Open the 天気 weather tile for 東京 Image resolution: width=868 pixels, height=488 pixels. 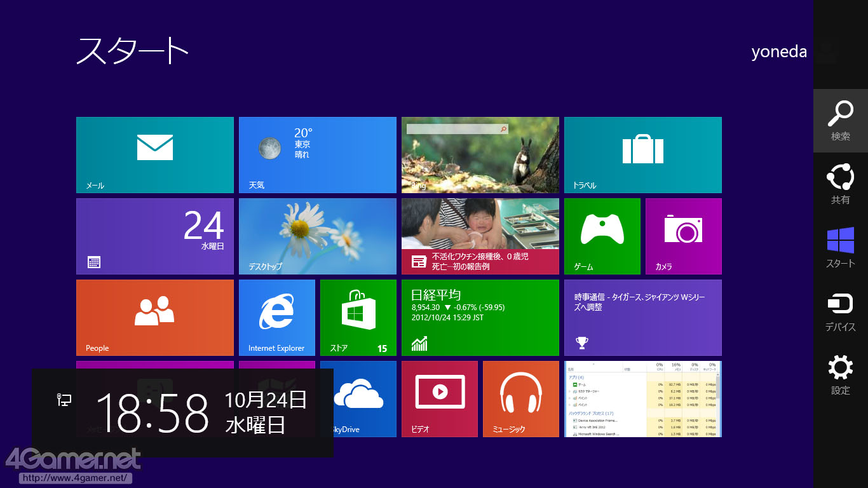point(318,155)
